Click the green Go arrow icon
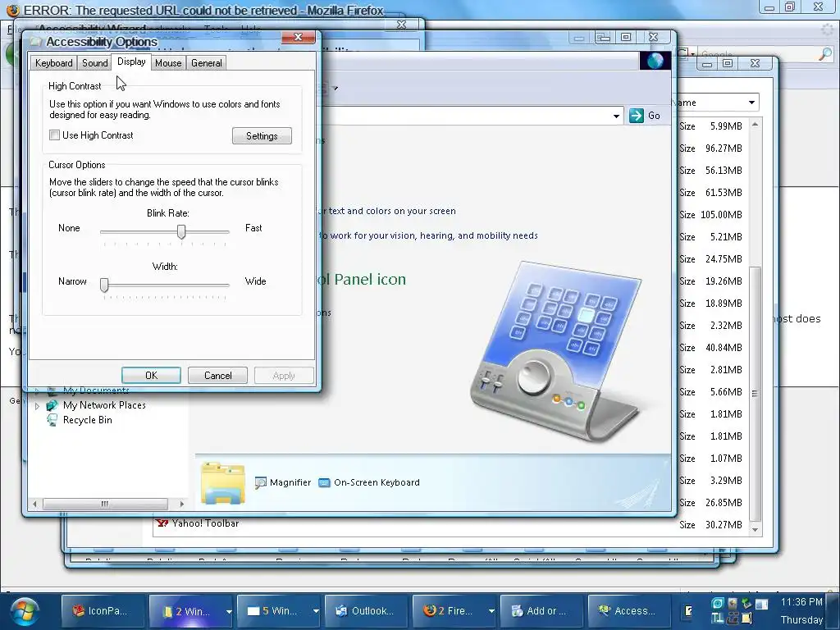The height and width of the screenshot is (630, 840). (x=637, y=115)
